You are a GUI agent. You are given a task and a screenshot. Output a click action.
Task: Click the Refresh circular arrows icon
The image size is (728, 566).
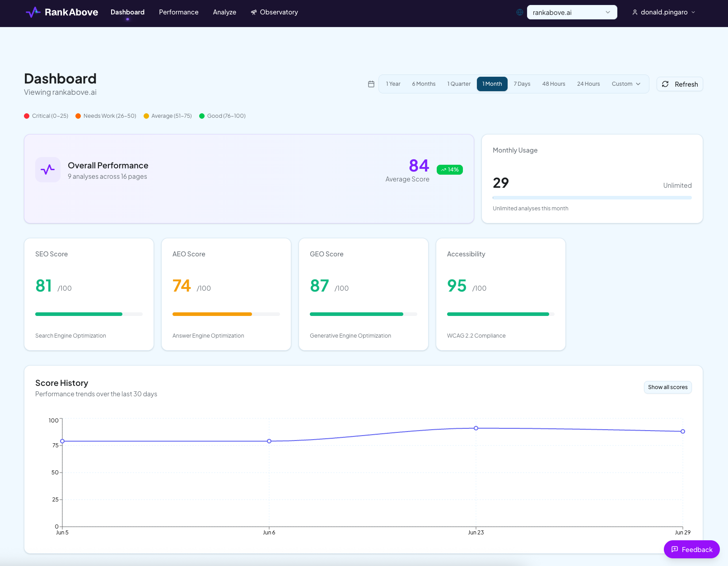tap(665, 84)
